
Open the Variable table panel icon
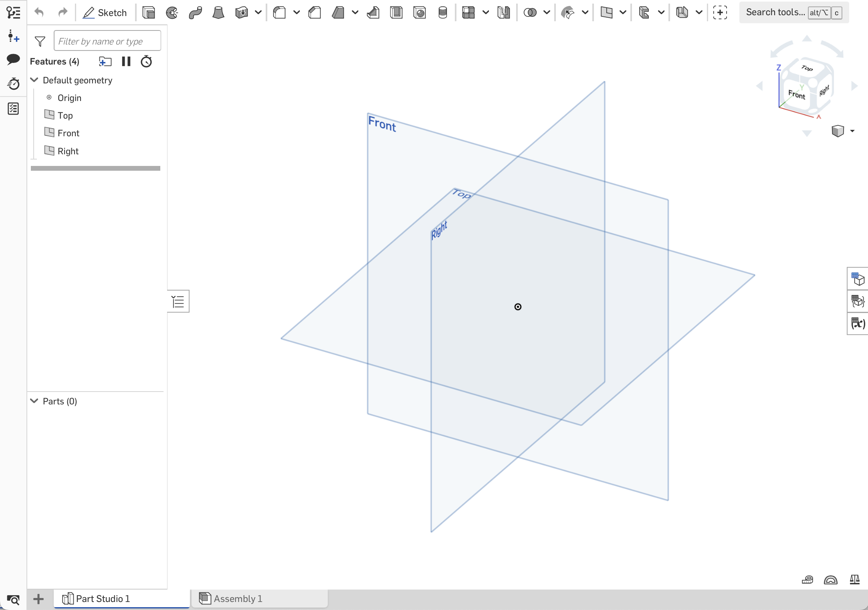(858, 323)
